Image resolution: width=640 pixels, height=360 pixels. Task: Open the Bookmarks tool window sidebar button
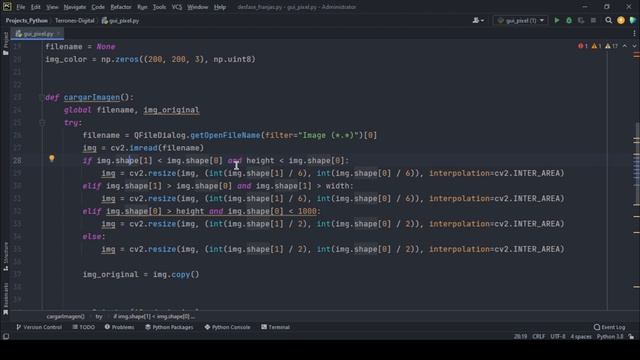pyautogui.click(x=5, y=299)
